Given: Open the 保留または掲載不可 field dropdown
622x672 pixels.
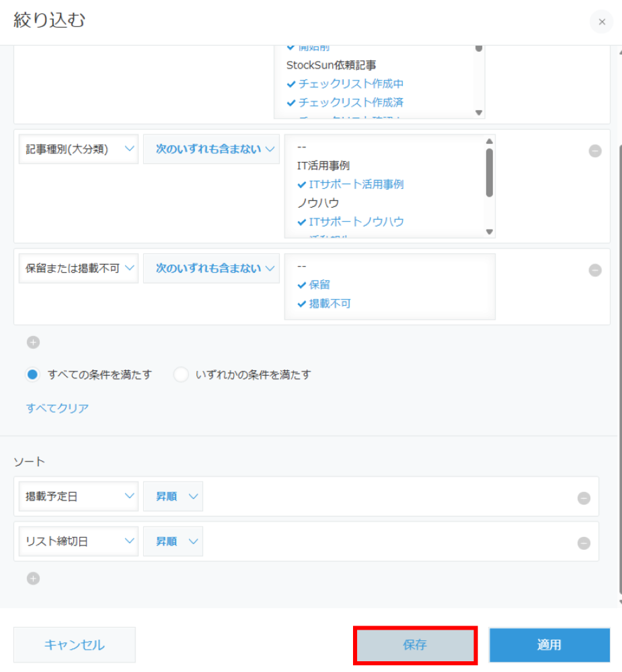Looking at the screenshot, I should point(76,268).
